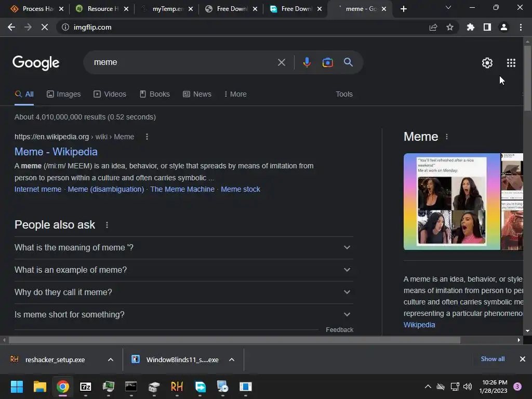
Task: Go back to the previous page
Action: pyautogui.click(x=11, y=27)
